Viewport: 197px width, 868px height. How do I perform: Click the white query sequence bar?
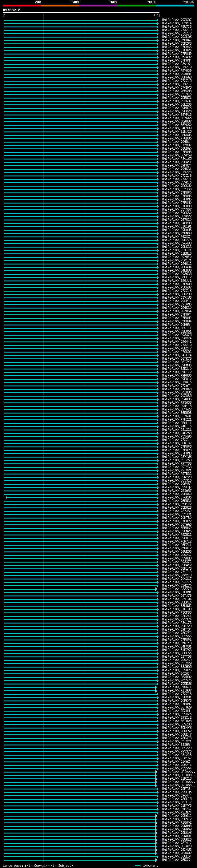[x=81, y=12]
